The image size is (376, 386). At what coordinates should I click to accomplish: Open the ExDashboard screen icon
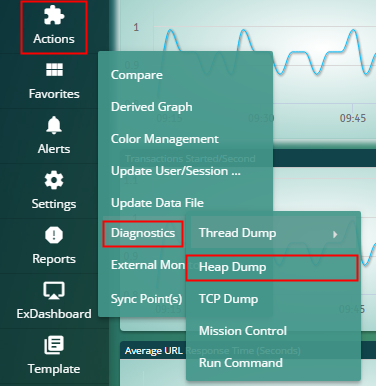(x=54, y=290)
